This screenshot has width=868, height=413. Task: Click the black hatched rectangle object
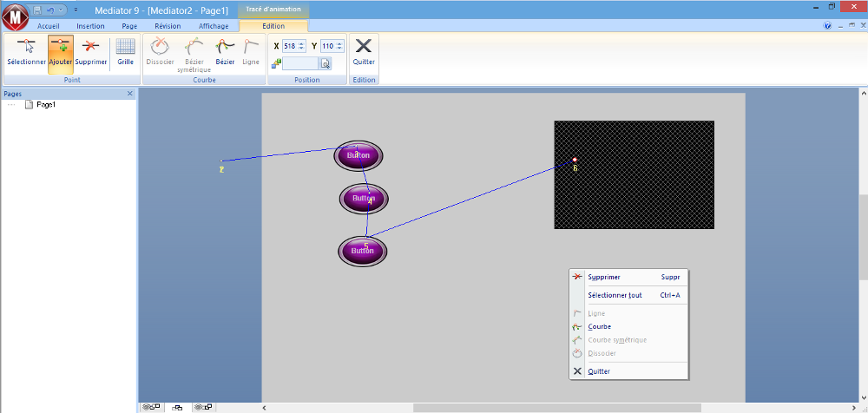[x=634, y=174]
